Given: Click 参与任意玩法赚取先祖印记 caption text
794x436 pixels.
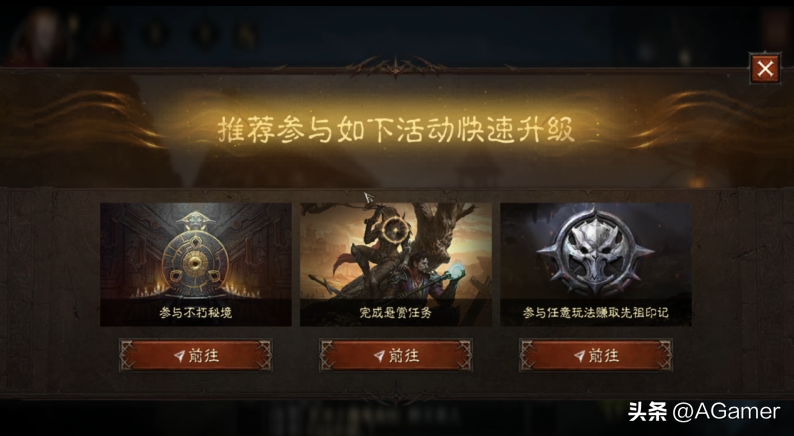Looking at the screenshot, I should click(596, 313).
